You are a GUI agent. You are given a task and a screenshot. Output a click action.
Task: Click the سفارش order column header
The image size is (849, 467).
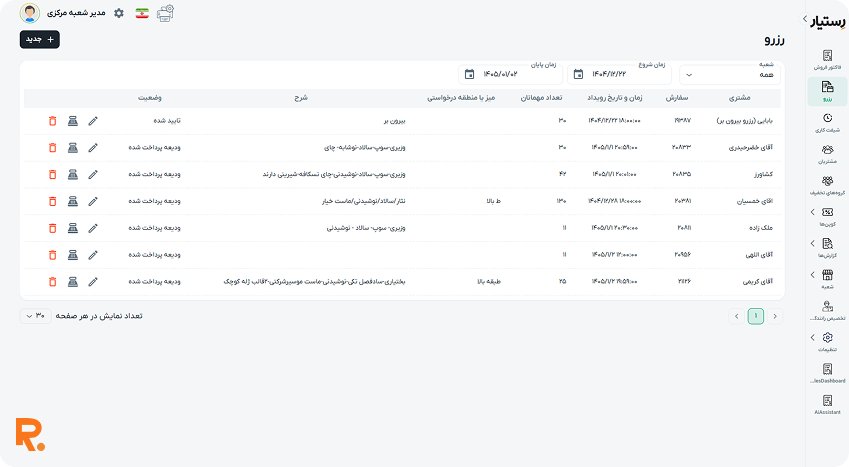(677, 98)
